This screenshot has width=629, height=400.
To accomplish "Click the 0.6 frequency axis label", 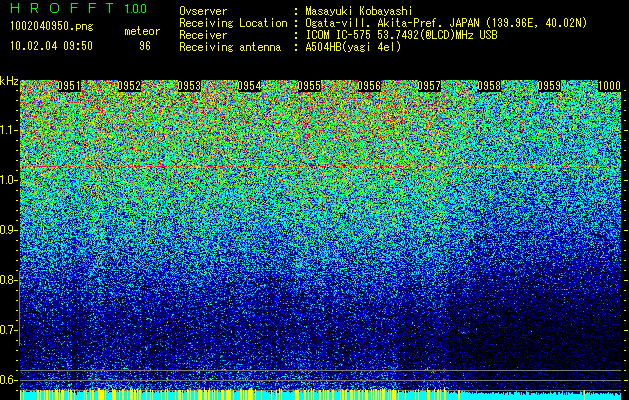I will click(x=9, y=380).
